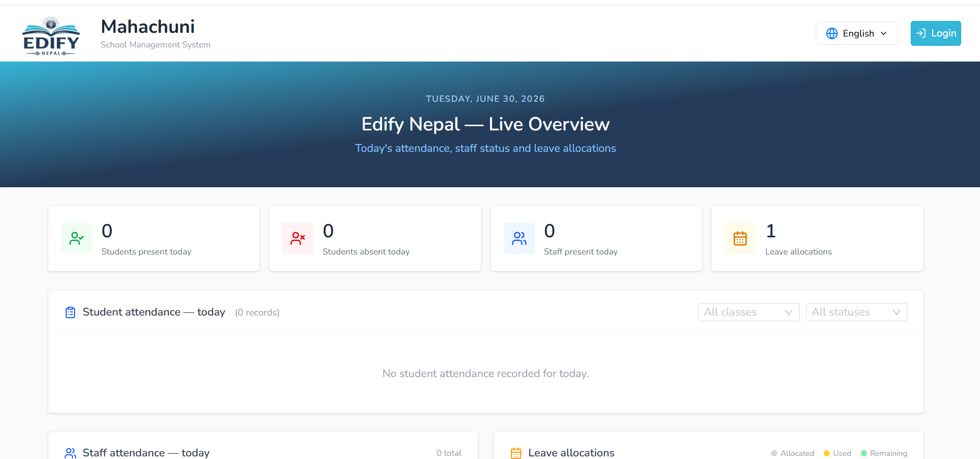Click 'Students present today' label
Image resolution: width=980 pixels, height=459 pixels.
[146, 251]
